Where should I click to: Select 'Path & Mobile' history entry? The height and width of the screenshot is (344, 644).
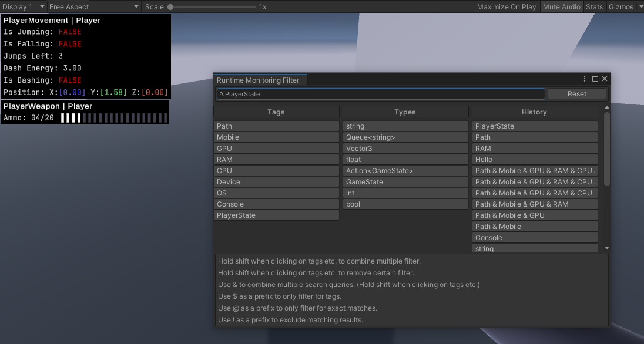tap(535, 226)
